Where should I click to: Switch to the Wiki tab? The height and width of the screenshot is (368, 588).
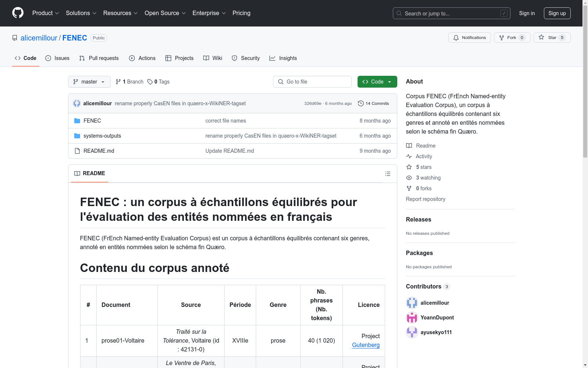(x=213, y=58)
